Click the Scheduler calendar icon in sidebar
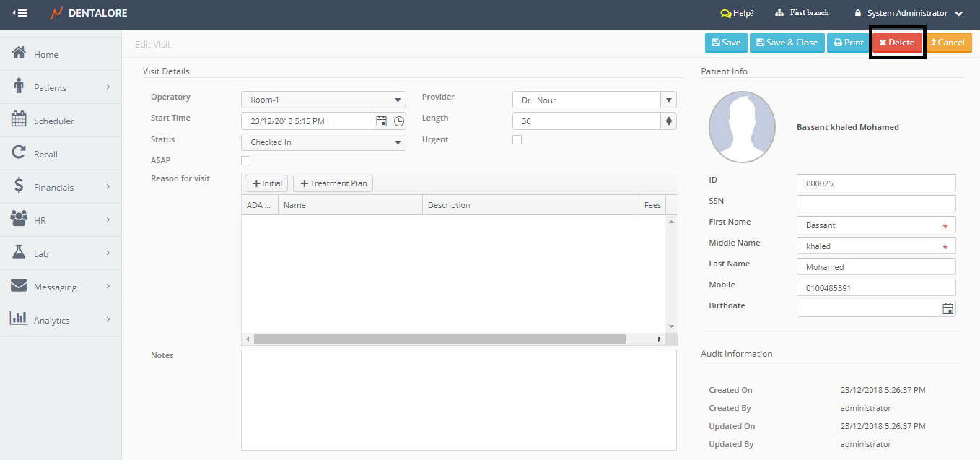The height and width of the screenshot is (460, 980). [x=19, y=121]
